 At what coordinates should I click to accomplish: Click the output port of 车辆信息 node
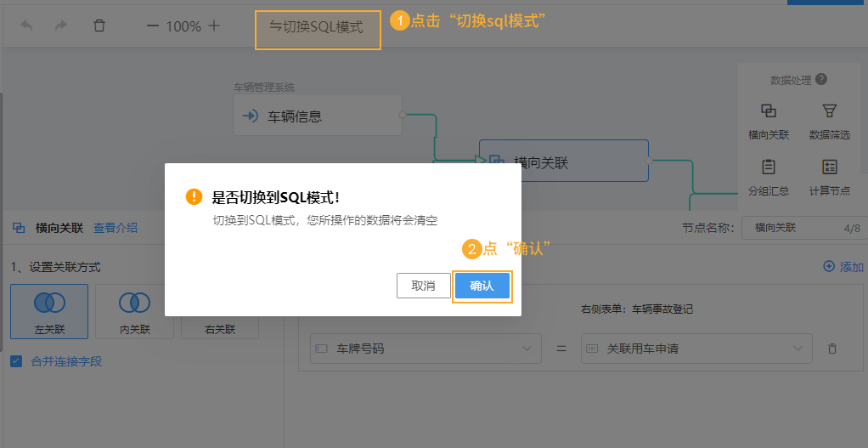403,115
